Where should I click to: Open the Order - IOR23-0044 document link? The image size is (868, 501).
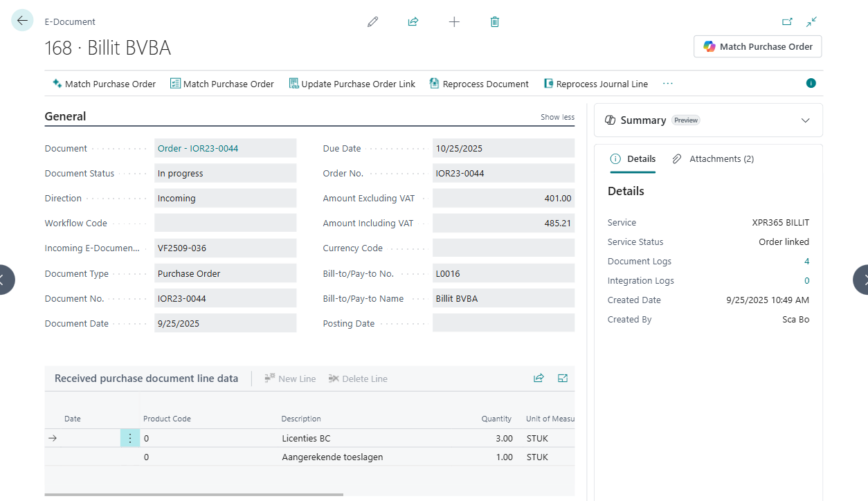point(197,147)
